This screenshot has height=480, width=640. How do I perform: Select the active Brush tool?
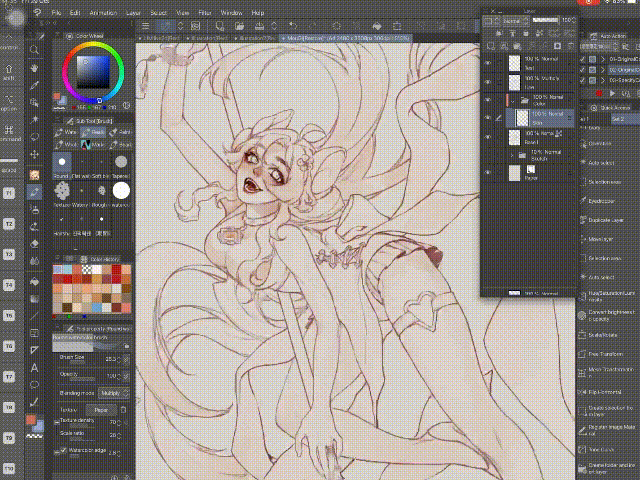[x=35, y=192]
